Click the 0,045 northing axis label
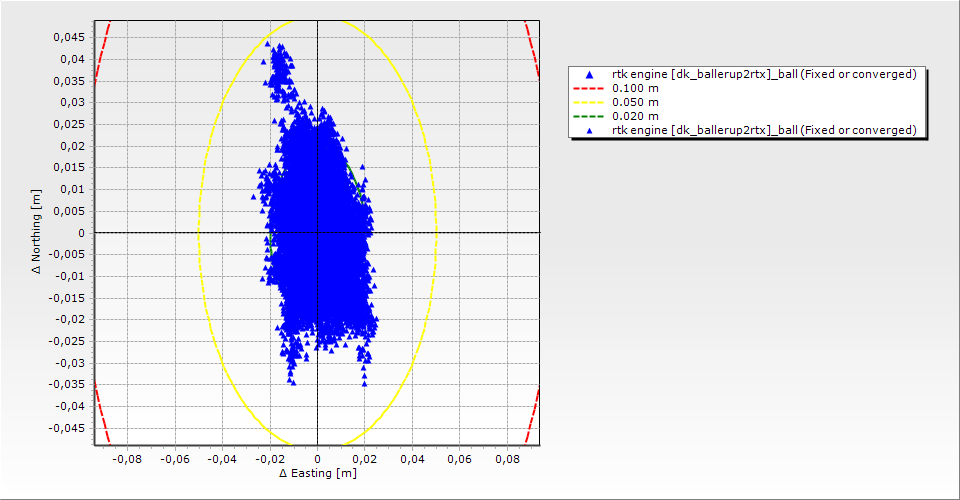 pos(69,37)
